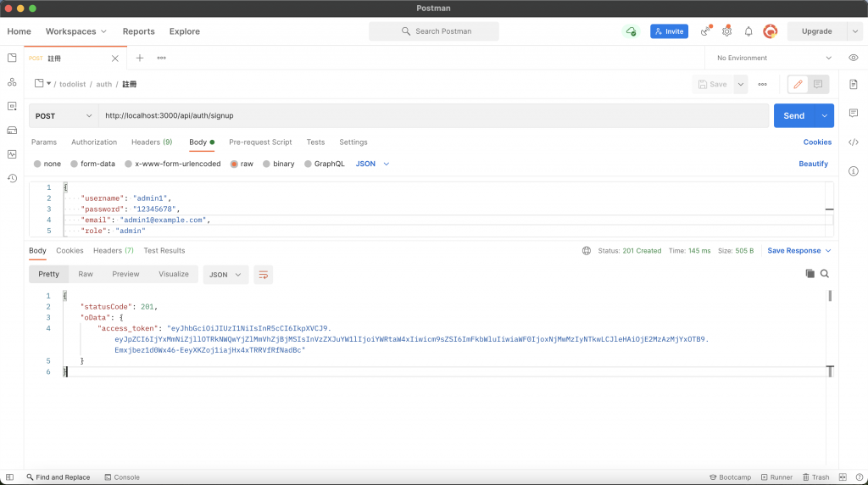Screen dimensions: 868x485
Task: Open the settings gear icon
Action: pyautogui.click(x=726, y=31)
